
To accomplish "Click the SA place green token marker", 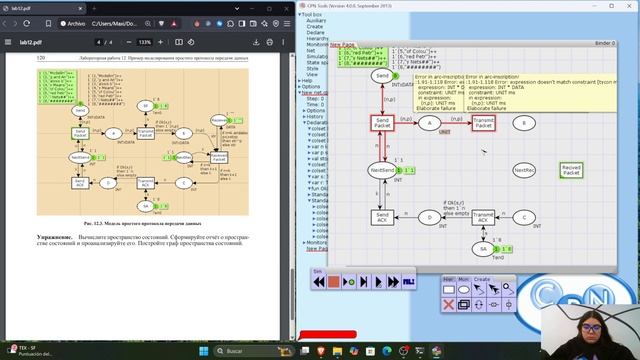I will (x=497, y=249).
